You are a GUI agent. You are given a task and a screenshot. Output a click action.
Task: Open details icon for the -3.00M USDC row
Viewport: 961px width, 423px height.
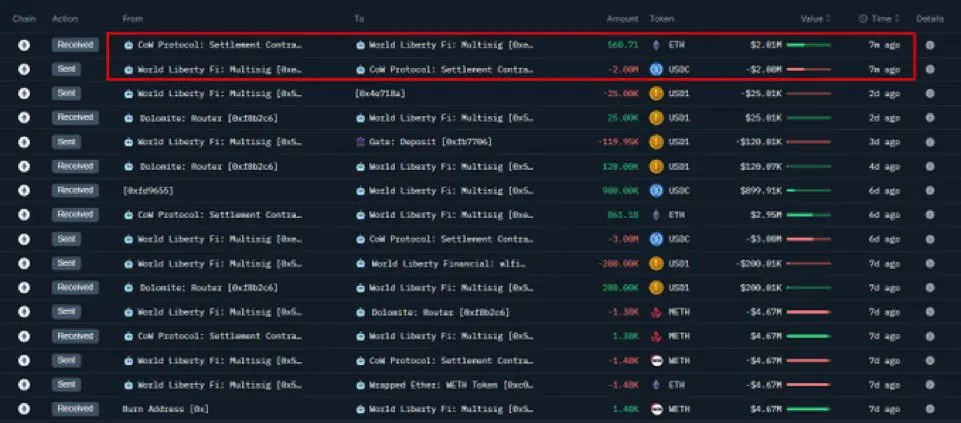click(930, 239)
